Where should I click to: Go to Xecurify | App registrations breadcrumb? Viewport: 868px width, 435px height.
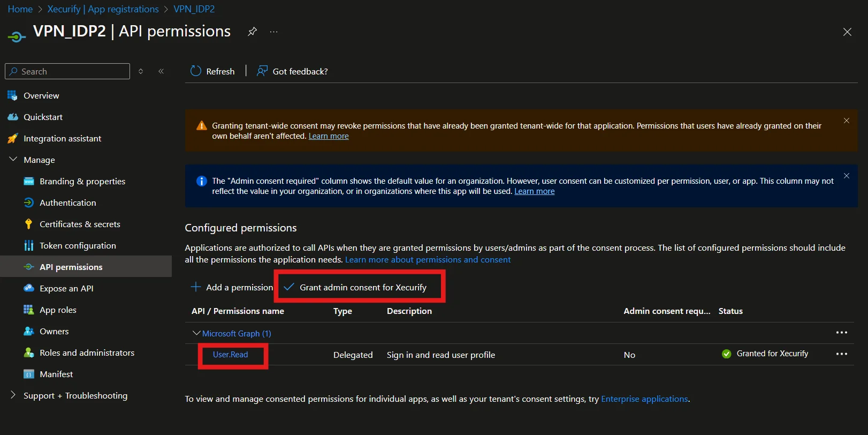pyautogui.click(x=103, y=9)
